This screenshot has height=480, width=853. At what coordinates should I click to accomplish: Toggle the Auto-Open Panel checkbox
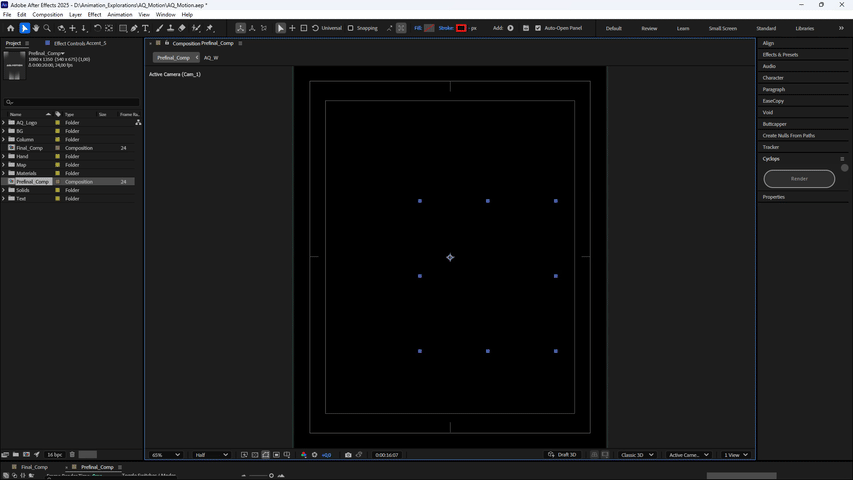pos(538,28)
